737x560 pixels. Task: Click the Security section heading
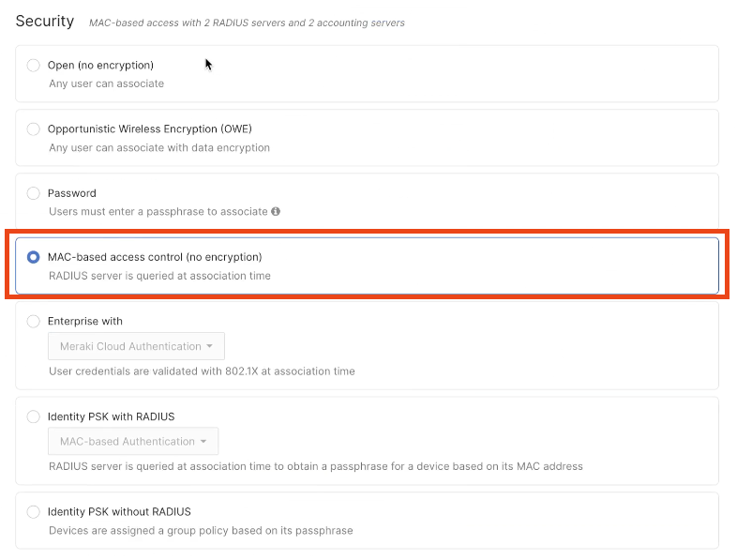pos(45,21)
